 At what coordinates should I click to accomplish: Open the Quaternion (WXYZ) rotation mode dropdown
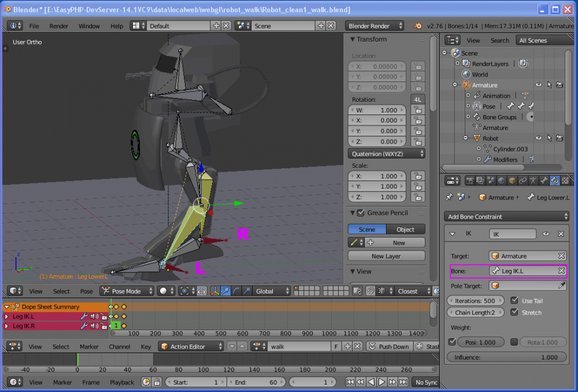(x=386, y=154)
